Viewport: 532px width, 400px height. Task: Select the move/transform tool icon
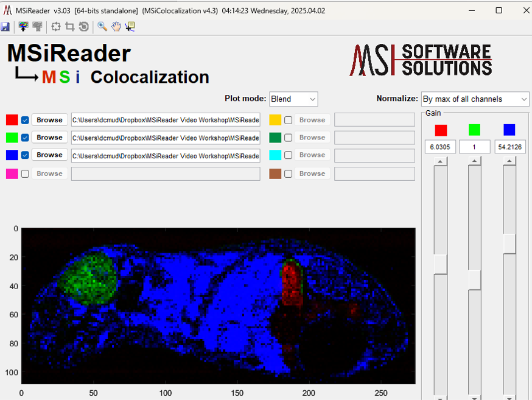pos(56,26)
